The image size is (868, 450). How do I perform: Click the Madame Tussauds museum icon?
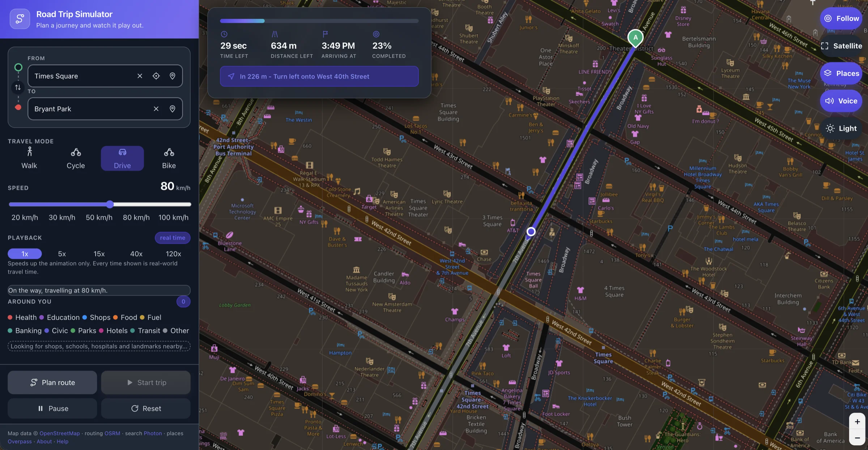pos(356,270)
